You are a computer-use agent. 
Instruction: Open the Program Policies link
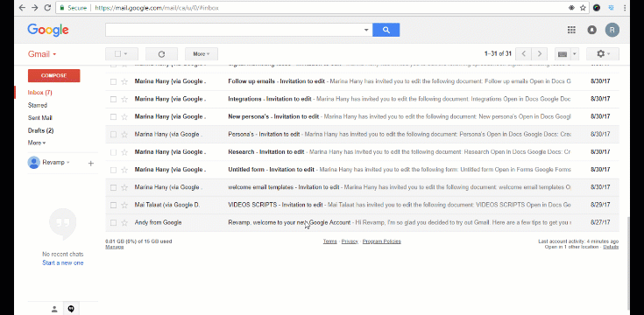(381, 241)
